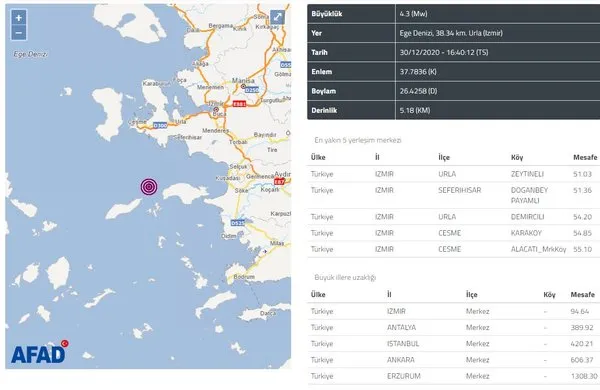The image size is (600, 390).
Task: Click the Seferihisar label on the map
Action: pos(188,137)
